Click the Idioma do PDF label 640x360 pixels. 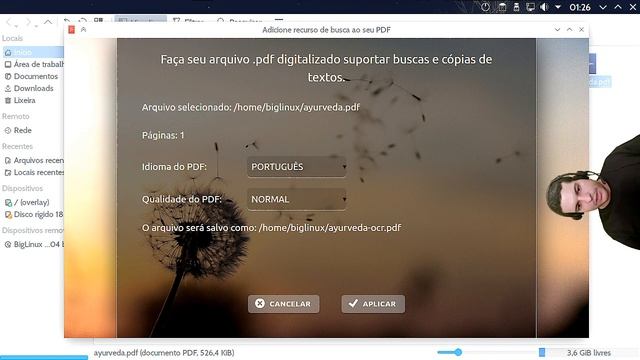click(174, 167)
